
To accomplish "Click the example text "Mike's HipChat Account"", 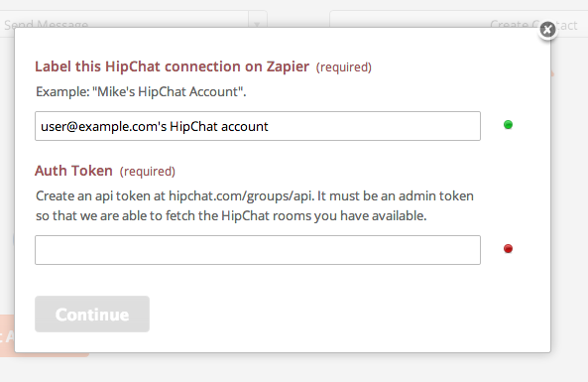I will pyautogui.click(x=170, y=92).
